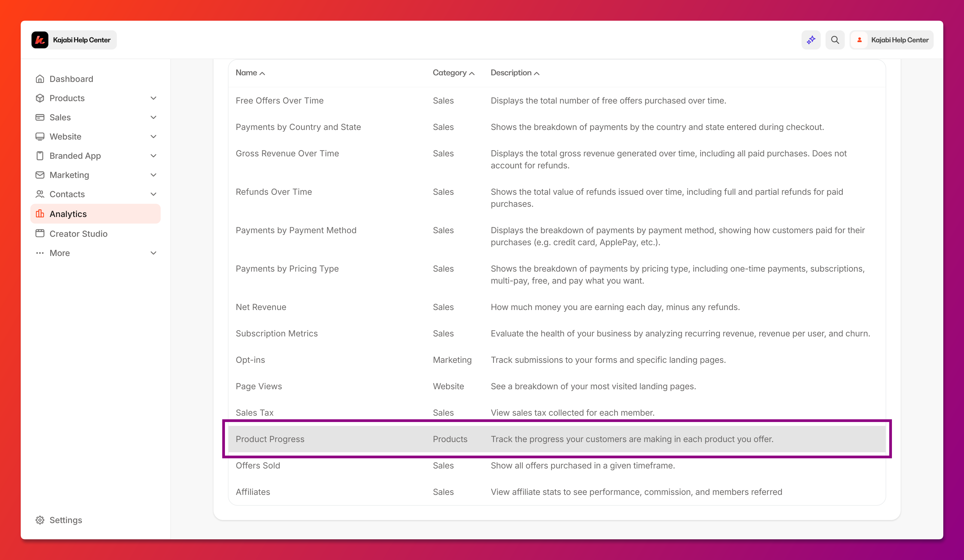Click the Dashboard home icon

pos(40,79)
